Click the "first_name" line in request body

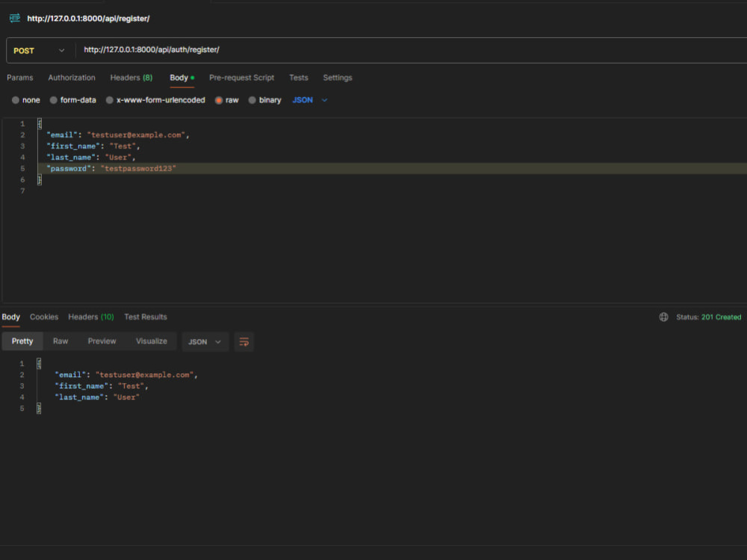(93, 146)
